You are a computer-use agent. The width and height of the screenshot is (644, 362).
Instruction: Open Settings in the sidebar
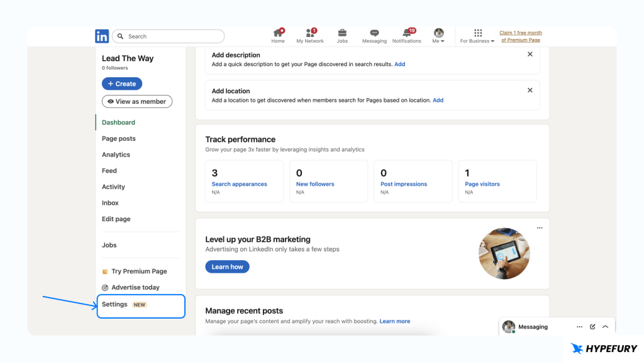(115, 304)
